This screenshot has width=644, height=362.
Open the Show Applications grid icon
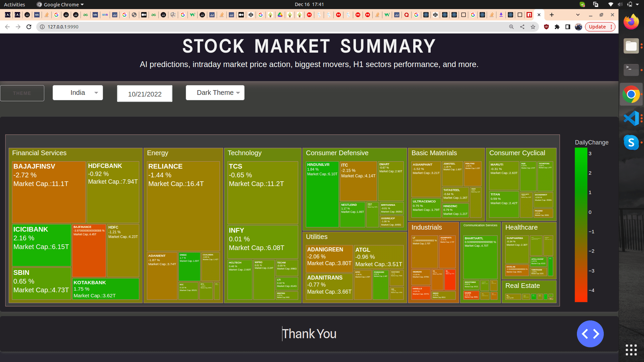631,350
